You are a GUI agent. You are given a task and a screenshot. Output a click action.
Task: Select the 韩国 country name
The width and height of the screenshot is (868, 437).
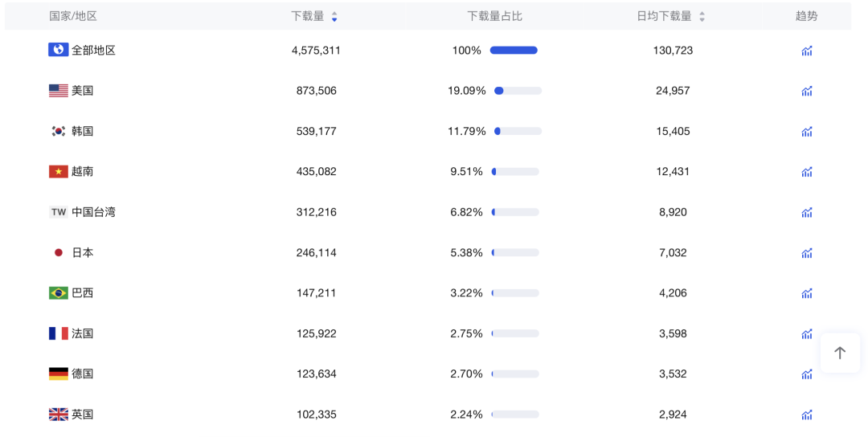pyautogui.click(x=82, y=131)
